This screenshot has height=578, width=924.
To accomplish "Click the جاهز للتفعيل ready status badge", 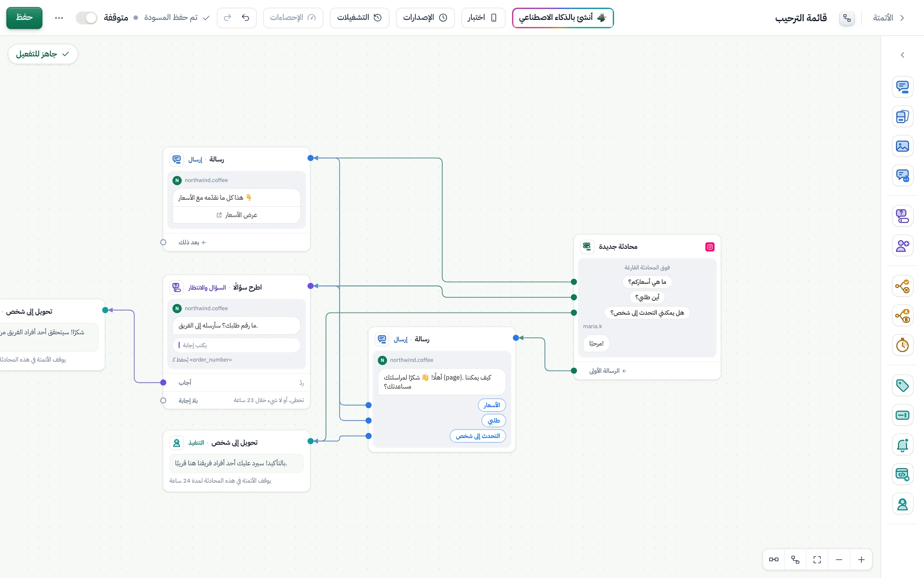I will click(43, 54).
